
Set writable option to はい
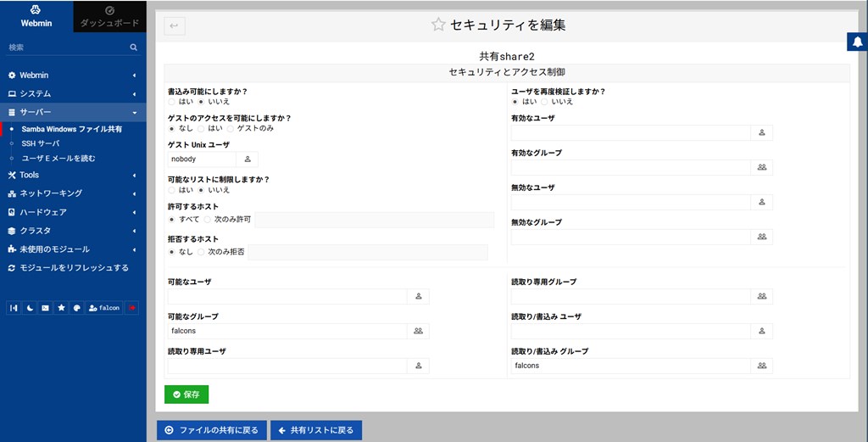click(x=172, y=102)
